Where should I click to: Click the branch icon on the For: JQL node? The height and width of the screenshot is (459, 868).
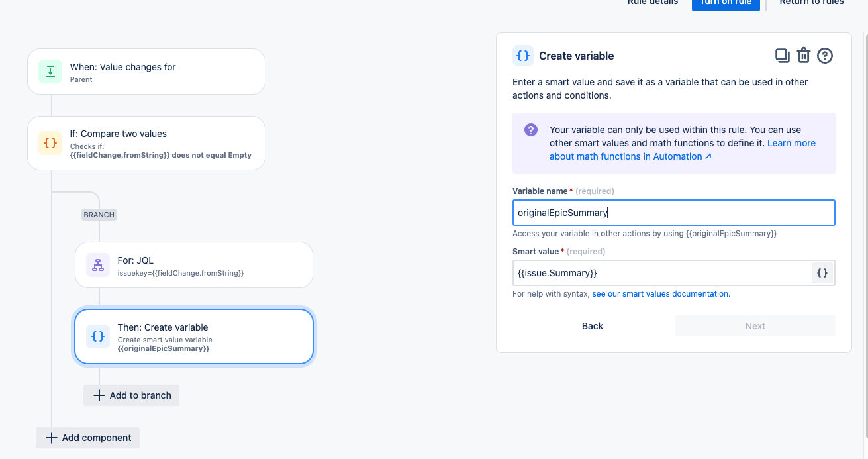coord(98,264)
